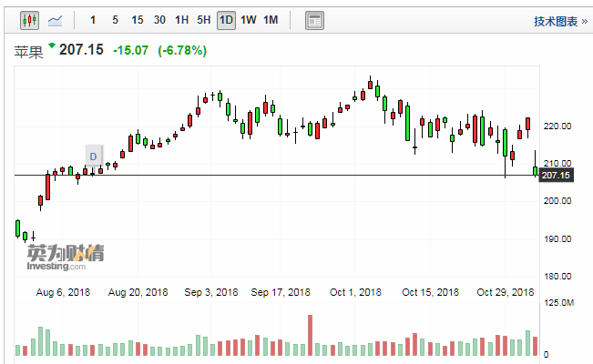Select the 5 minute interval

[x=115, y=19]
